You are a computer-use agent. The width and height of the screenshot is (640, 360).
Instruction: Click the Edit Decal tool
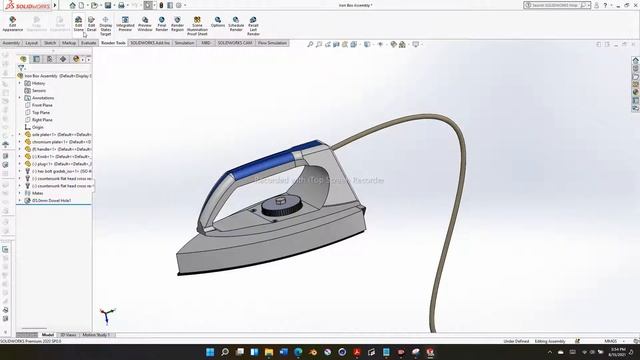(91, 24)
